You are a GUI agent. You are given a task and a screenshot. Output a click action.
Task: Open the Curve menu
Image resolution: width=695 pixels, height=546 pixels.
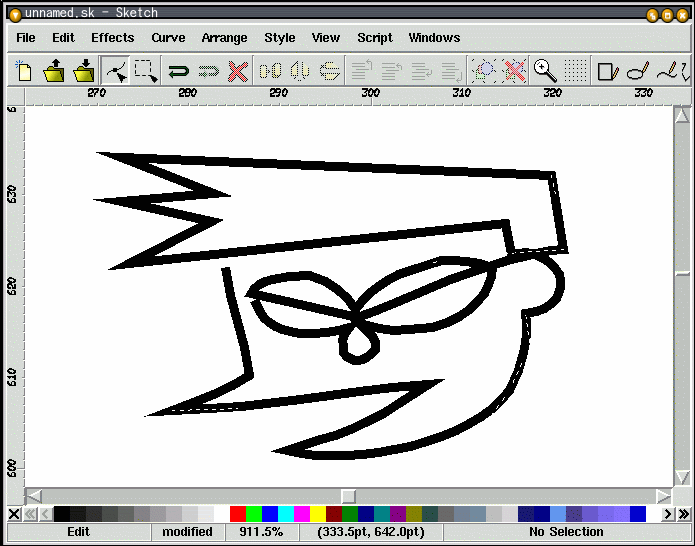pyautogui.click(x=168, y=38)
